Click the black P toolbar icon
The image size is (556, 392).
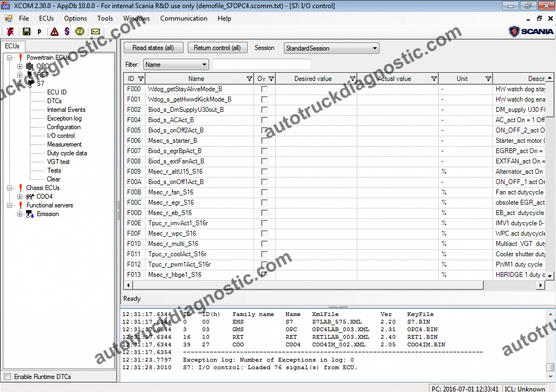(40, 31)
